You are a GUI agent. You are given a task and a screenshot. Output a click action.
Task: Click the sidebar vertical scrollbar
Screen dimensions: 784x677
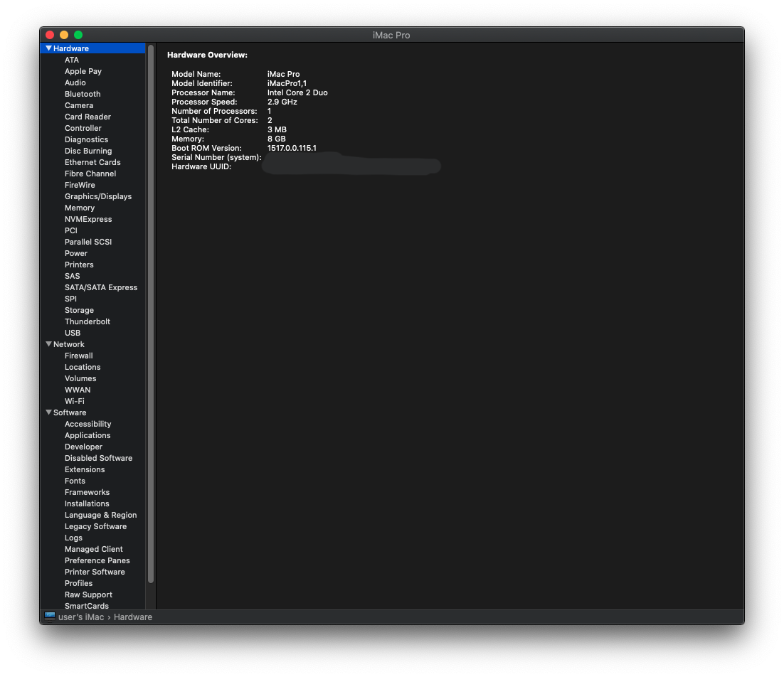pos(151,314)
